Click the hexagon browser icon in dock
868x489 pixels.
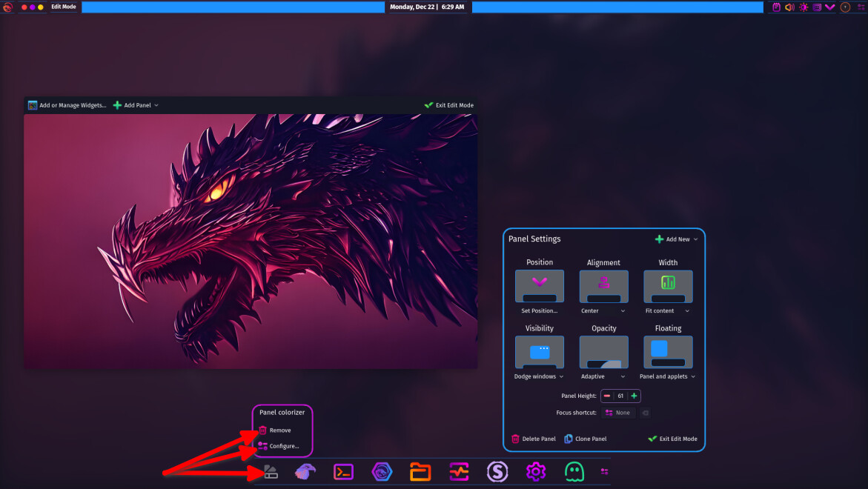pos(382,471)
